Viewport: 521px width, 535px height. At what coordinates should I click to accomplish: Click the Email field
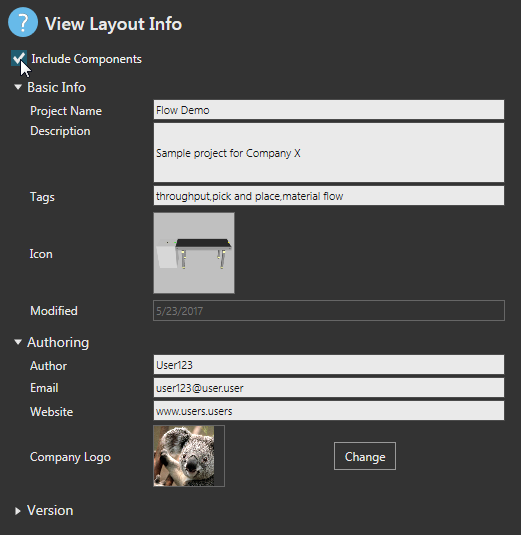(329, 388)
